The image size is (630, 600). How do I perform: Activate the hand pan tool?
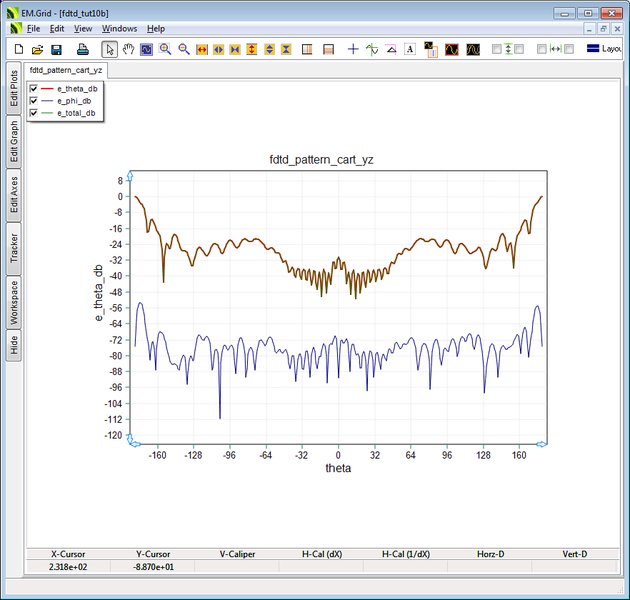click(x=128, y=49)
